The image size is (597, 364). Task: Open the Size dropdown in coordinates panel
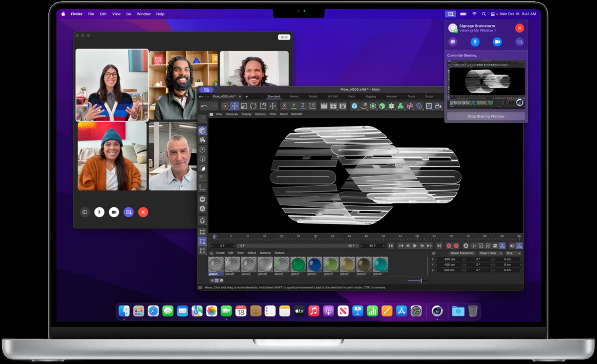pyautogui.click(x=513, y=253)
